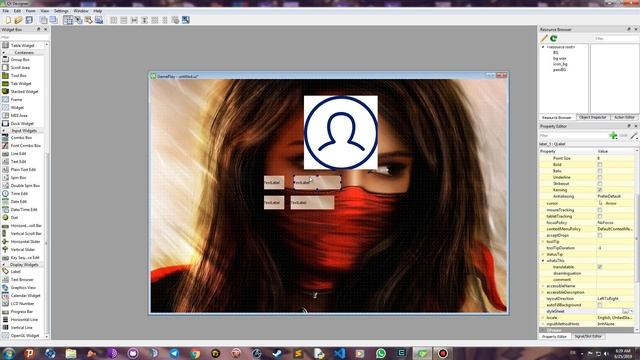This screenshot has height=360, width=640.
Task: Open the styleSheet value dropdown arrow
Action: pyautogui.click(x=632, y=311)
